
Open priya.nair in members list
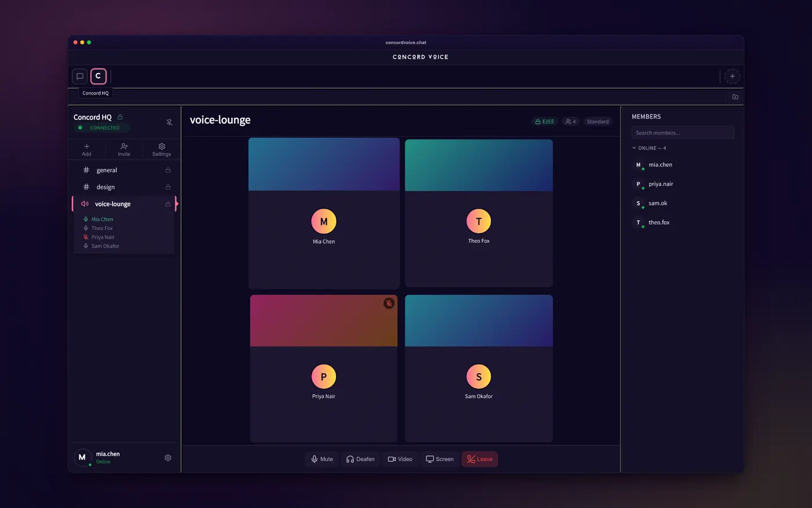[683, 184]
